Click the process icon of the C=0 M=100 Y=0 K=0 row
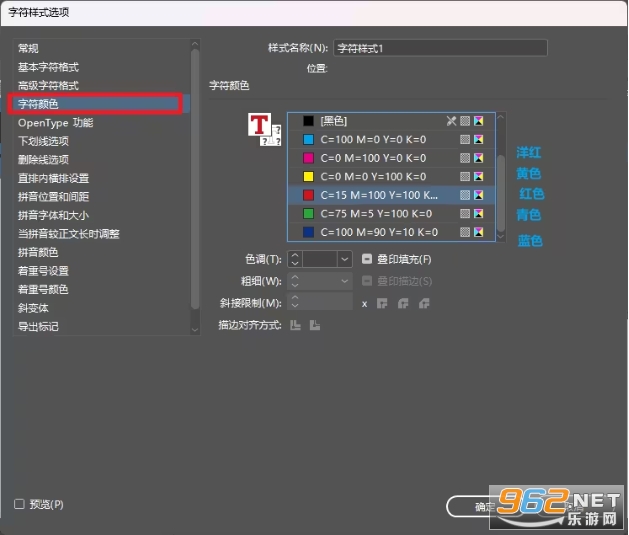This screenshot has height=535, width=629. [x=465, y=158]
